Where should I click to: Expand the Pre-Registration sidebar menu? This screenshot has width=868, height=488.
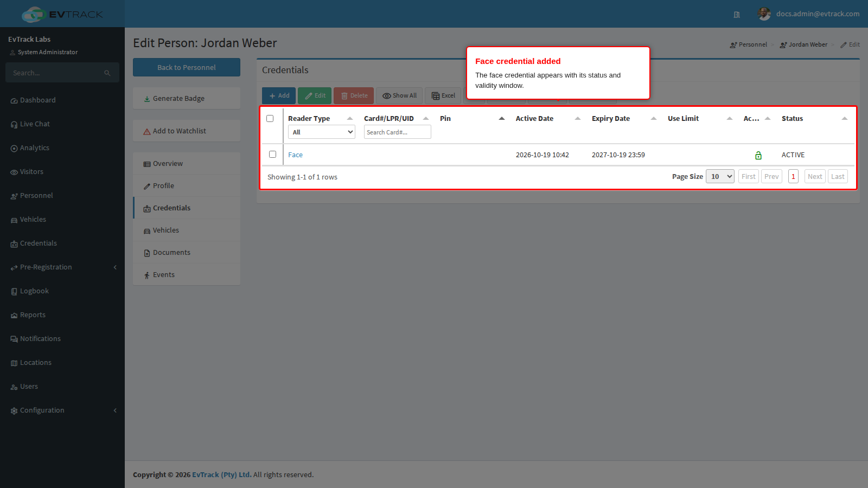click(62, 267)
